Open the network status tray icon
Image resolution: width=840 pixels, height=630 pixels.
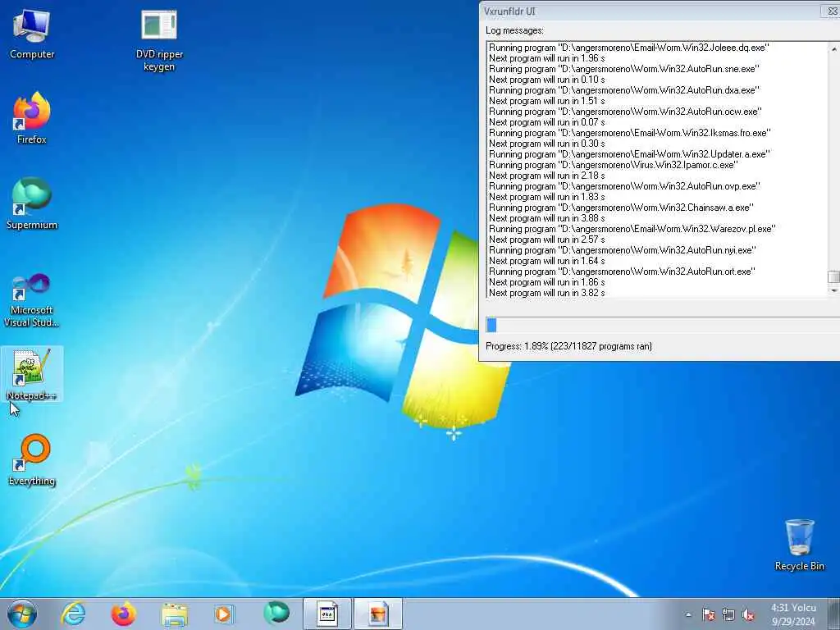click(x=728, y=614)
